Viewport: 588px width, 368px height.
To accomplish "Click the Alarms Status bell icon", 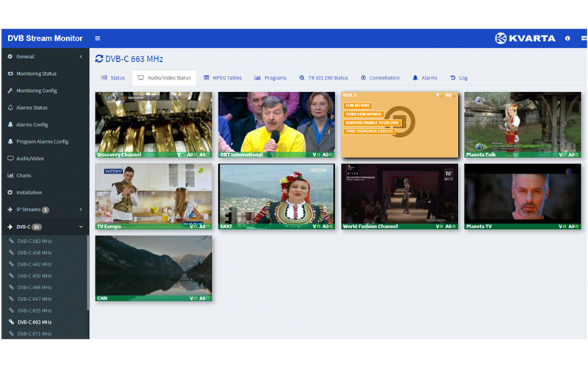I will [10, 107].
